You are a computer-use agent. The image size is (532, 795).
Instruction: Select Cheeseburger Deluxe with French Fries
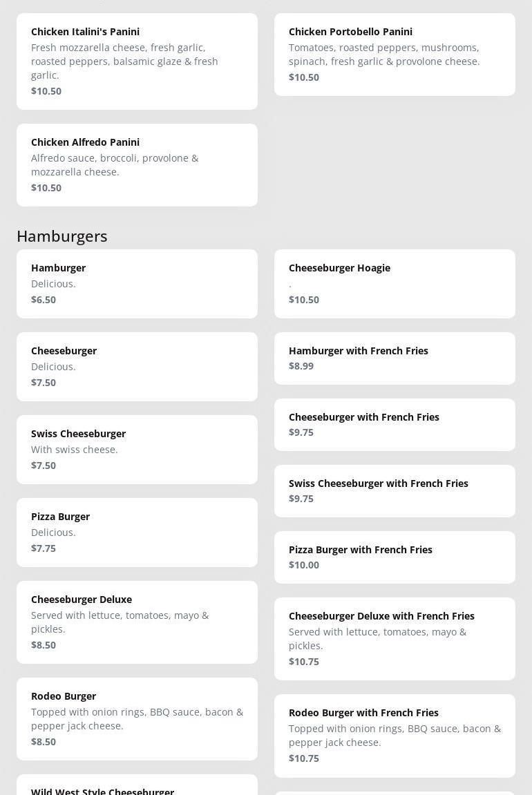coord(395,638)
